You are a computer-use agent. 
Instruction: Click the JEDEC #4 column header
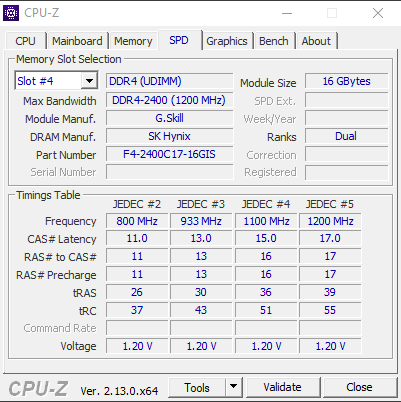[266, 204]
